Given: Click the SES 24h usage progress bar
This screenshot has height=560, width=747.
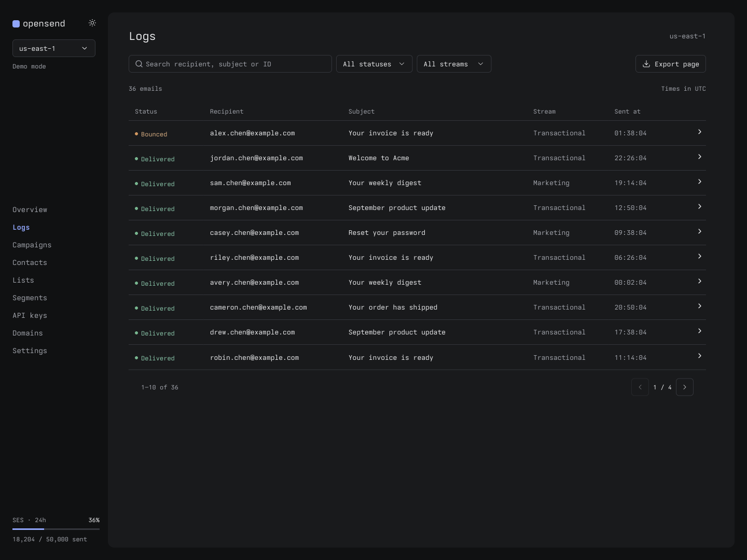Looking at the screenshot, I should tap(56, 529).
